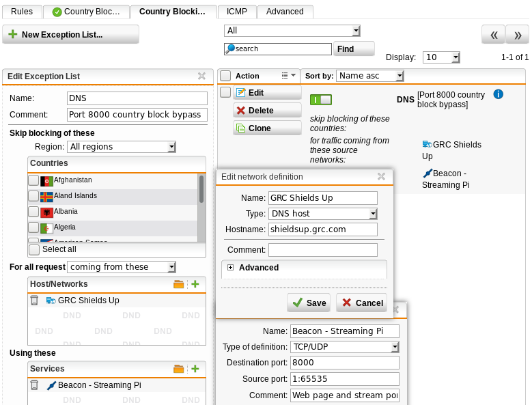
Task: Click Save in Edit network definition
Action: click(308, 303)
